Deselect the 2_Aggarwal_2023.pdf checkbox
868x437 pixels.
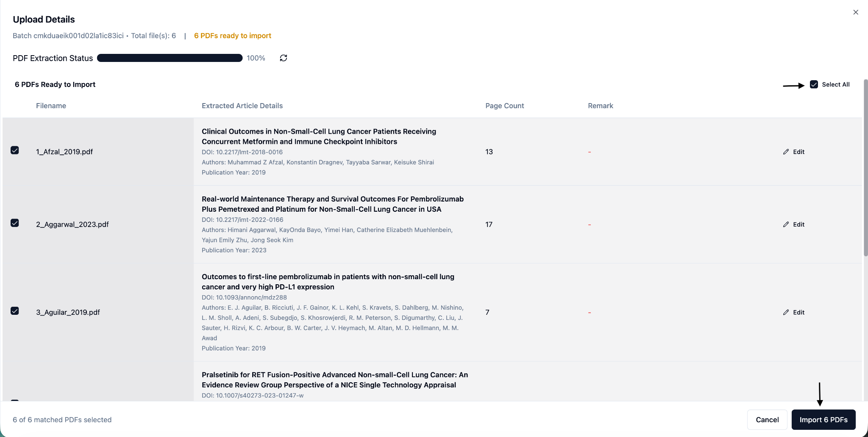point(15,223)
